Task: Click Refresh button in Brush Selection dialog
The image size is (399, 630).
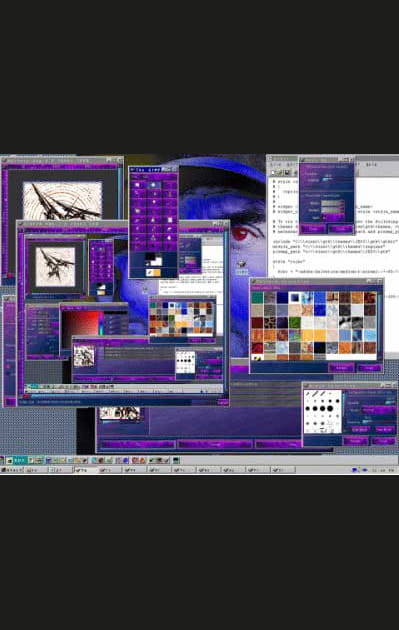Action: click(x=356, y=441)
